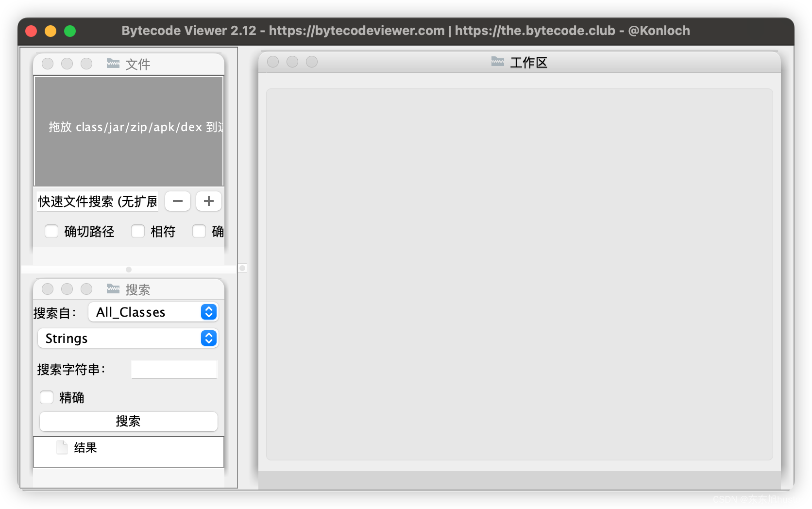Close the 文件 panel with first round button
Viewport: 812px width, 509px height.
point(48,64)
